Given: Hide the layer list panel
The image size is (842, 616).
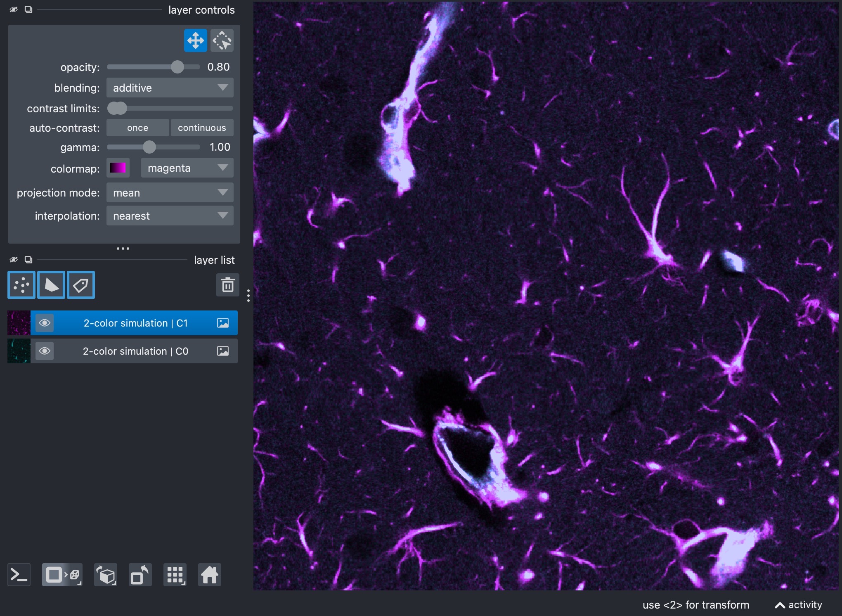Looking at the screenshot, I should 13,260.
